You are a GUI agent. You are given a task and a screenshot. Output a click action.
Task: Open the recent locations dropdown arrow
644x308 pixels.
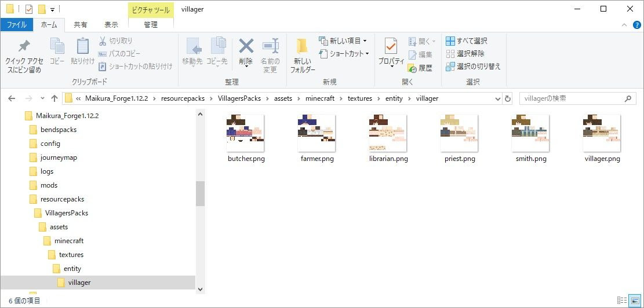(x=42, y=98)
